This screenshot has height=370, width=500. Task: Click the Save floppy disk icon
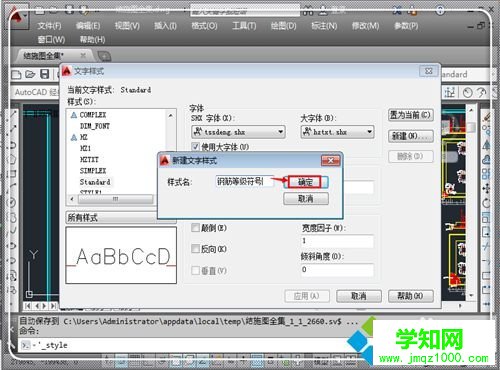(x=45, y=74)
